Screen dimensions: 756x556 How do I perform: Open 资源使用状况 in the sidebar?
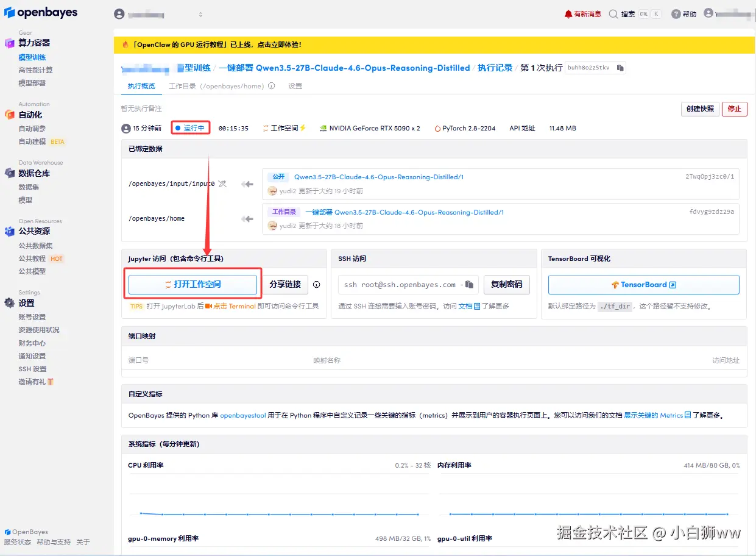click(x=39, y=330)
